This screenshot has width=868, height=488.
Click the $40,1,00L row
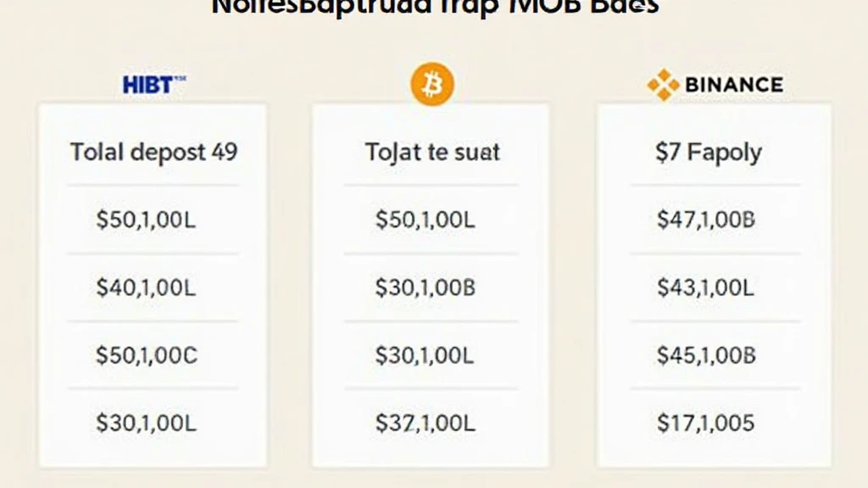point(146,287)
